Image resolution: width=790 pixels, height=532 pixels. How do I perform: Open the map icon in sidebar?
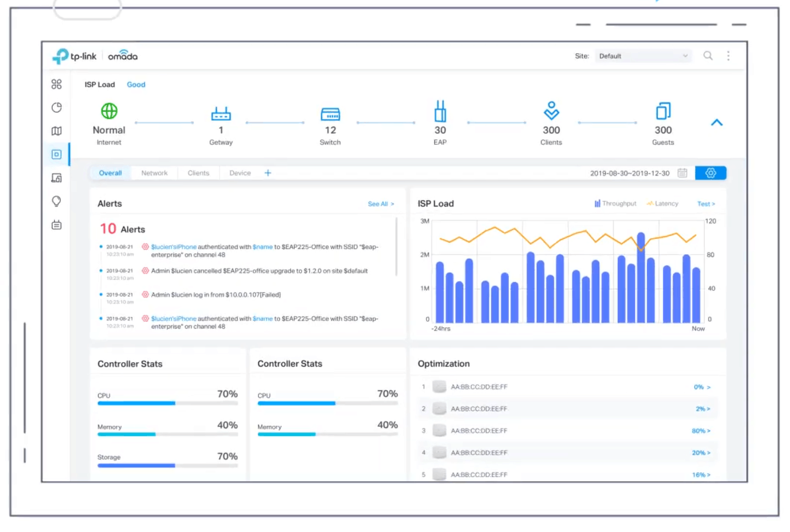tap(56, 131)
